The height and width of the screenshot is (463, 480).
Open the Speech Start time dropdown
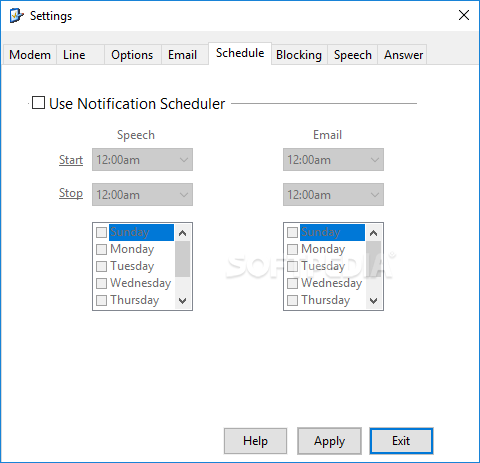(142, 160)
